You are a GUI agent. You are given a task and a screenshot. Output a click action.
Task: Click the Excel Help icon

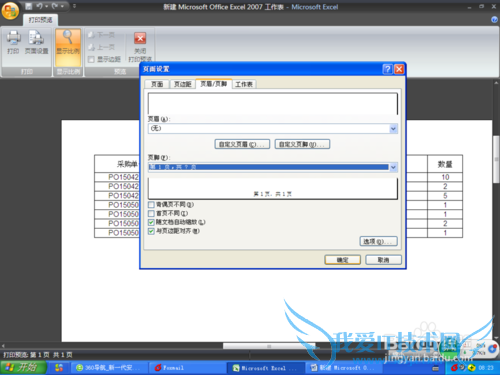tap(494, 20)
